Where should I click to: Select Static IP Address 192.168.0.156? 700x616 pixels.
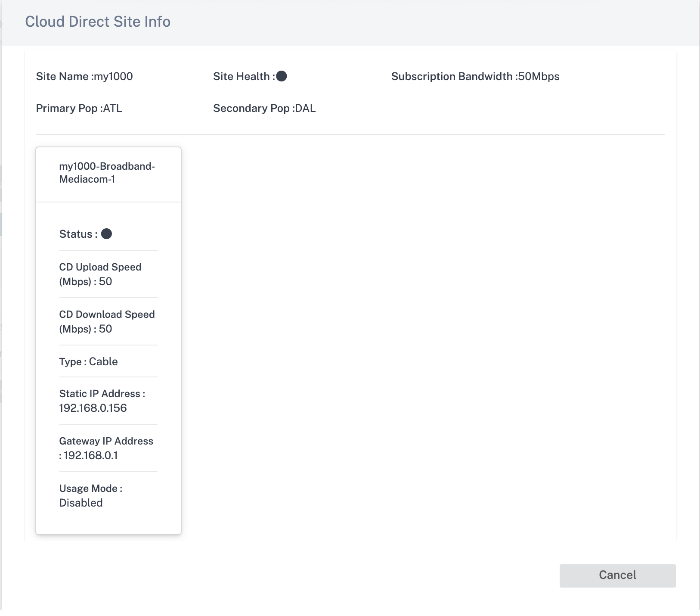[x=102, y=401]
